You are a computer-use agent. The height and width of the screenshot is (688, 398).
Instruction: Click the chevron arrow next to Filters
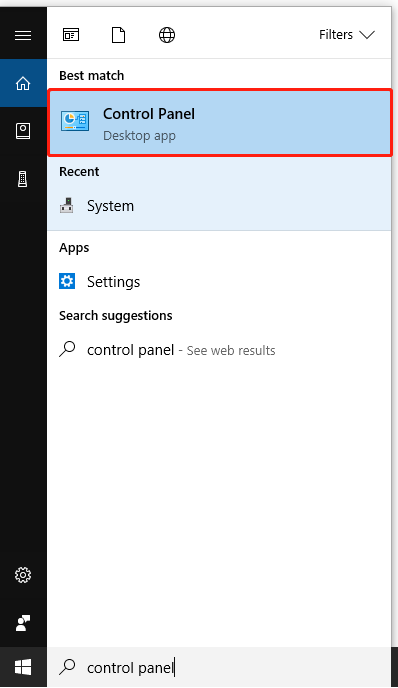[367, 35]
